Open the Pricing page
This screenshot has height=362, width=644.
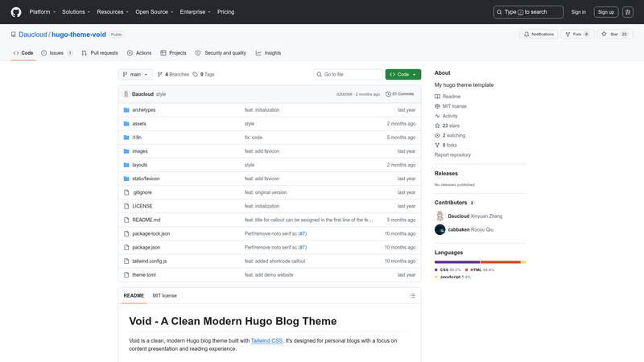226,12
